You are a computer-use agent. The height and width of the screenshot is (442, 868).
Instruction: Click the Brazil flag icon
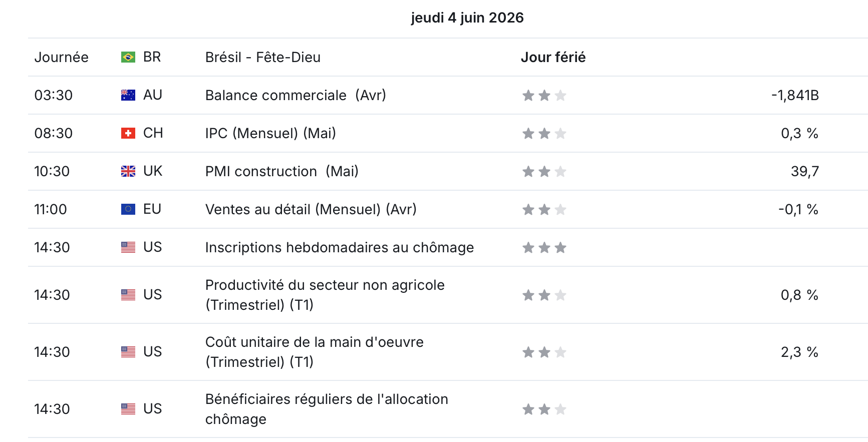pos(128,57)
